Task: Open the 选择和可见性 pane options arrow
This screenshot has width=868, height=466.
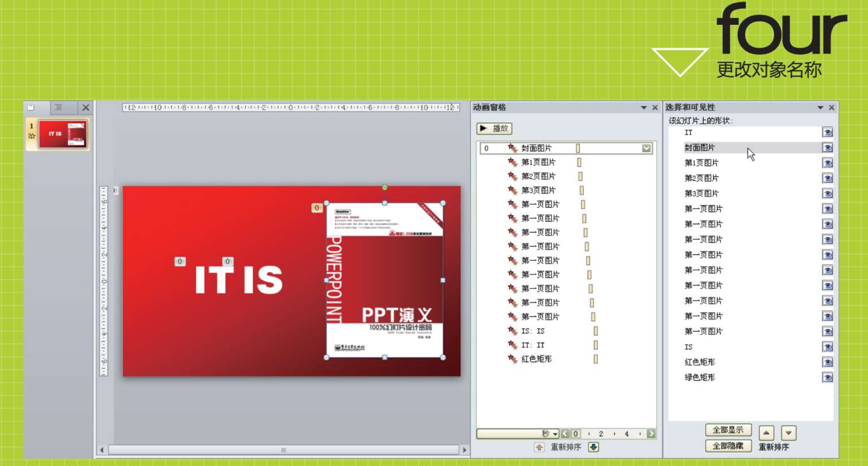Action: pyautogui.click(x=820, y=107)
